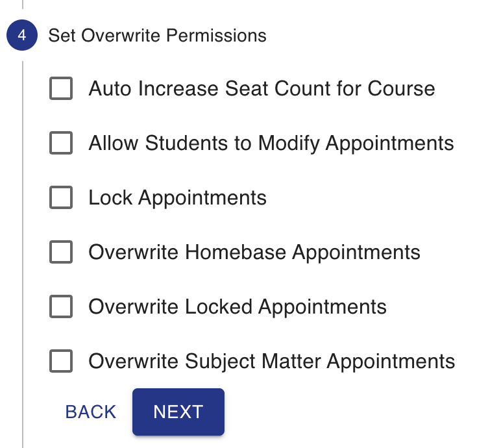Tick the Overwrite Subject Matter Appointments checkbox
Viewport: 488px width, 448px height.
(x=61, y=361)
